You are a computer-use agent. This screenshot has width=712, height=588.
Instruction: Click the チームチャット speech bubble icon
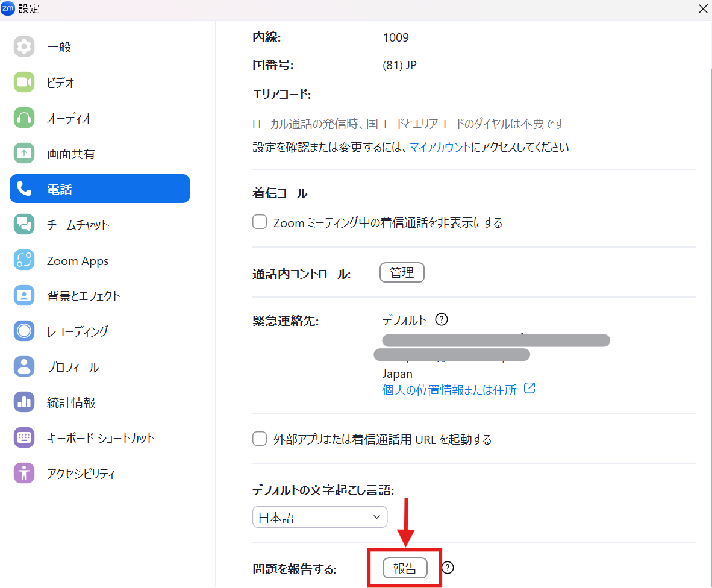pos(24,224)
